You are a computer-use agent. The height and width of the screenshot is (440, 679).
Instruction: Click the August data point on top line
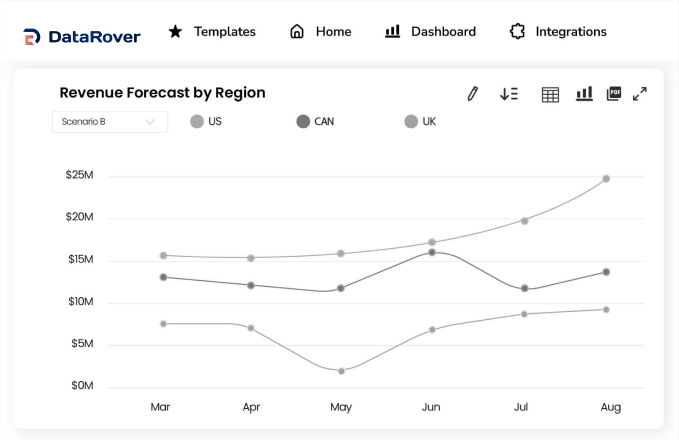point(606,179)
